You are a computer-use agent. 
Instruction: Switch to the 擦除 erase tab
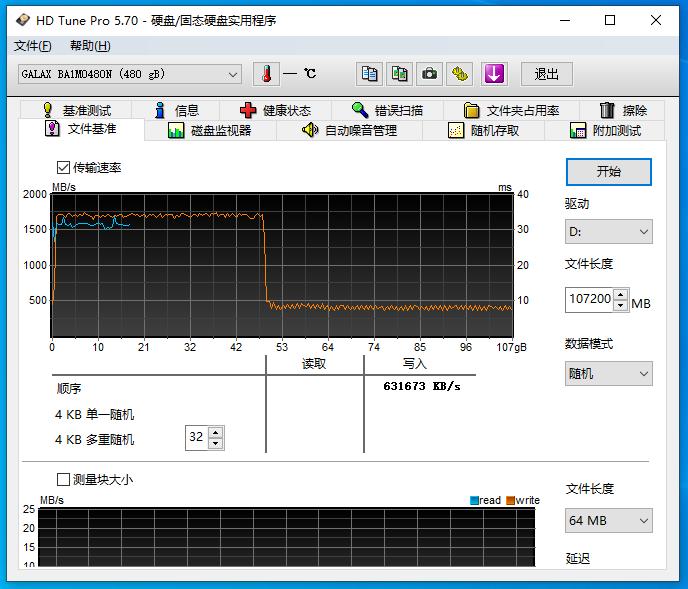[622, 110]
